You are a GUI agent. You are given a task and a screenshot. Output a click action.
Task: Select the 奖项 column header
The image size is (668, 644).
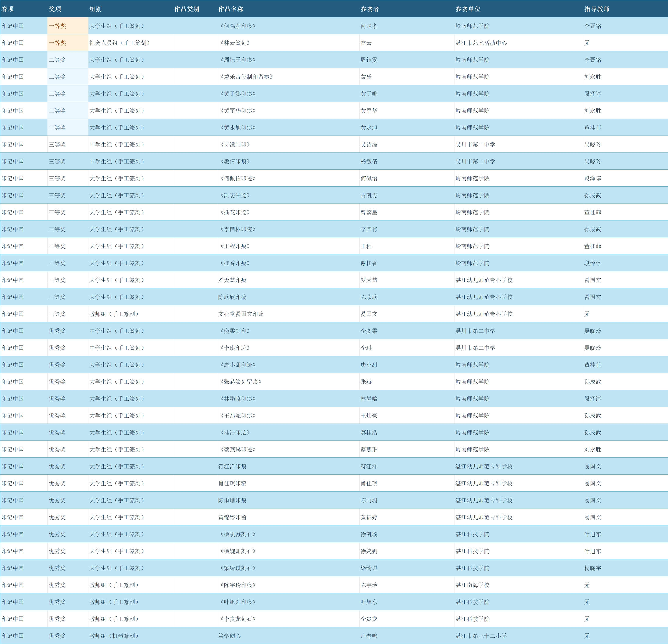pyautogui.click(x=68, y=9)
